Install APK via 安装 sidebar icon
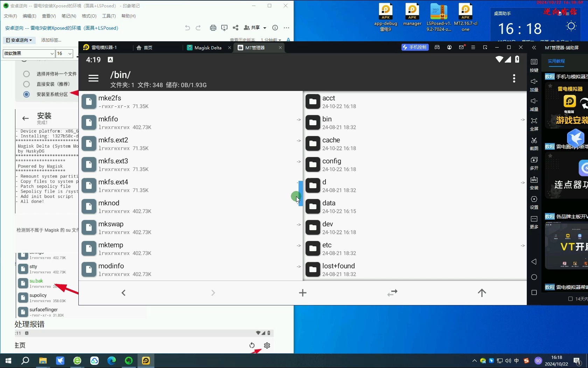The height and width of the screenshot is (368, 588). [534, 183]
